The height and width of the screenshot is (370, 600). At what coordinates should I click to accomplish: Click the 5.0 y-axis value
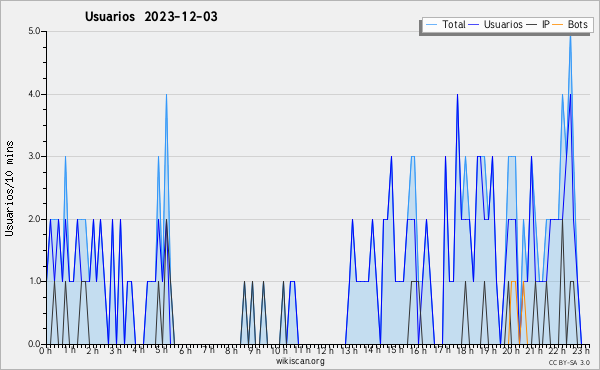(x=34, y=31)
